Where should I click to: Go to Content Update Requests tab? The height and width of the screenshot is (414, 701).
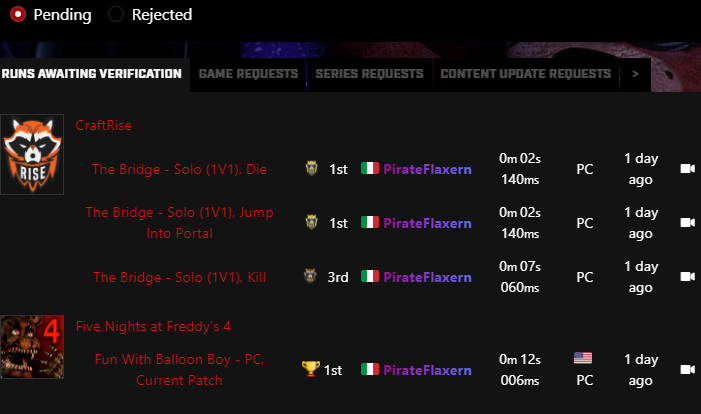(525, 74)
